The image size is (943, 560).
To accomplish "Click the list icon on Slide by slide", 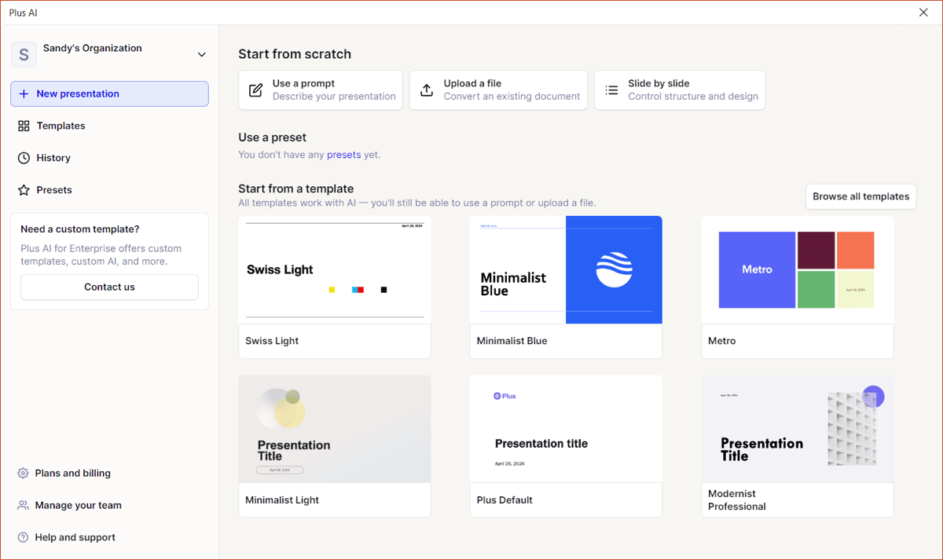I will (x=611, y=90).
